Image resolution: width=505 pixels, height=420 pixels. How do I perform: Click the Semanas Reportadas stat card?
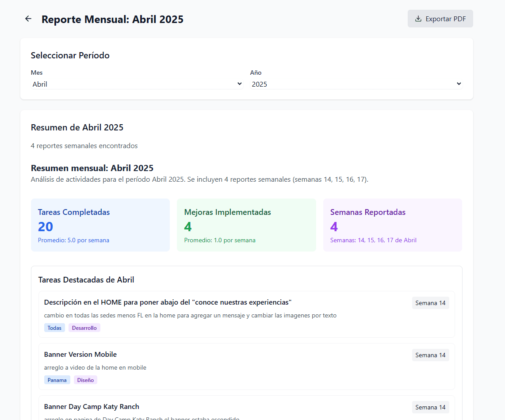392,225
